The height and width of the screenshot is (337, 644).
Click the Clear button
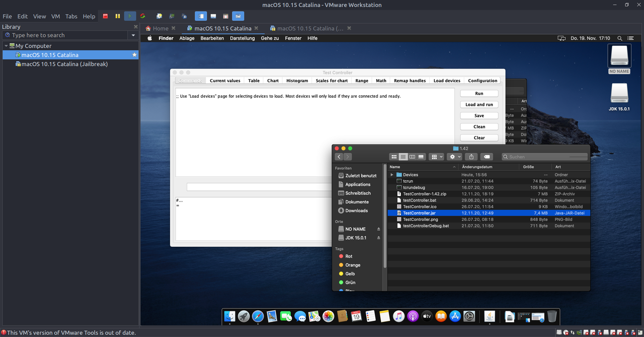pos(479,138)
